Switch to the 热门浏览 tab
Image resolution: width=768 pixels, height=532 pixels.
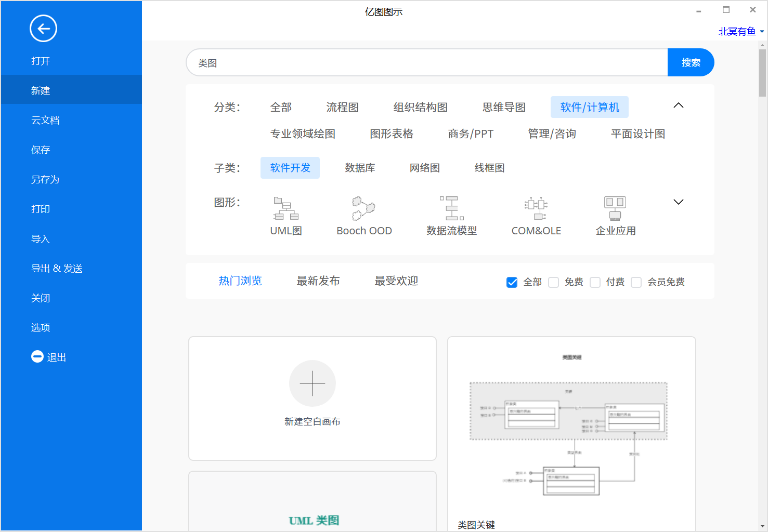pyautogui.click(x=240, y=281)
